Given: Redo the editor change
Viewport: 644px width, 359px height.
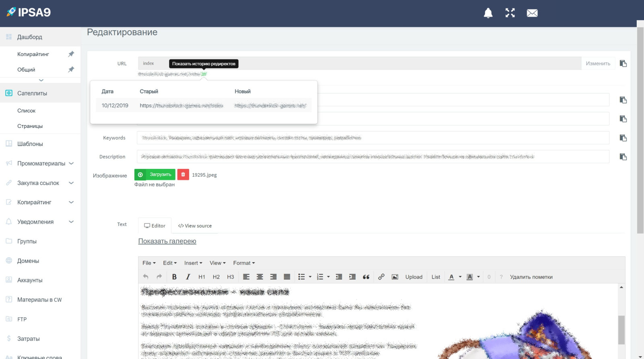Looking at the screenshot, I should (x=159, y=277).
